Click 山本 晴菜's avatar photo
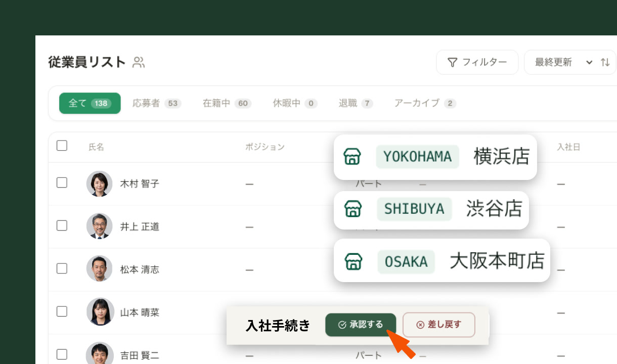This screenshot has height=364, width=617. (x=99, y=311)
